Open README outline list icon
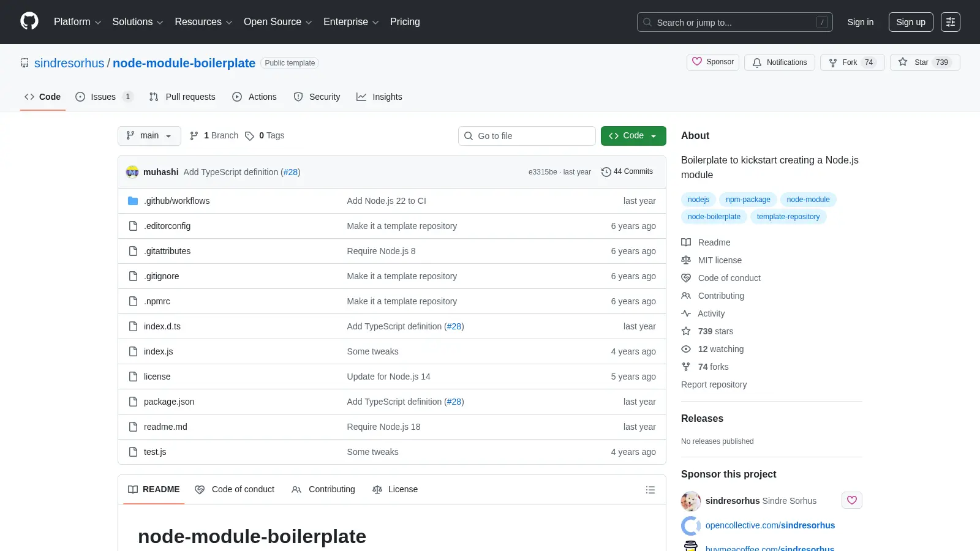Image resolution: width=980 pixels, height=551 pixels. click(x=650, y=490)
